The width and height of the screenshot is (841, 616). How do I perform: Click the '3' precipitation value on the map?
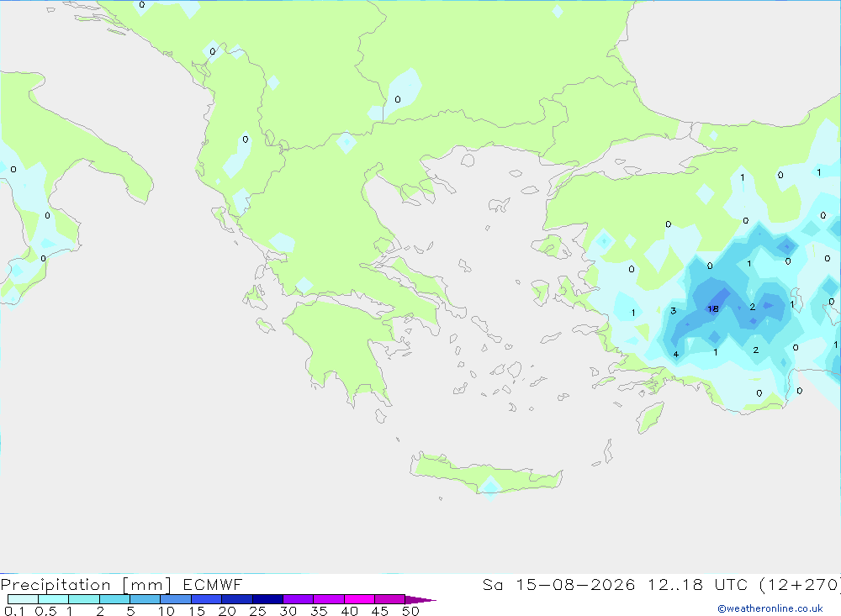(x=673, y=311)
